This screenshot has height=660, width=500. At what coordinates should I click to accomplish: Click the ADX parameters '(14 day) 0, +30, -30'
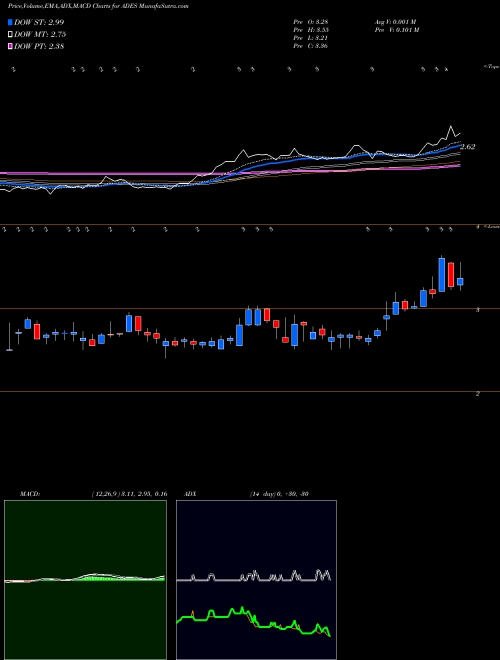coord(279,494)
